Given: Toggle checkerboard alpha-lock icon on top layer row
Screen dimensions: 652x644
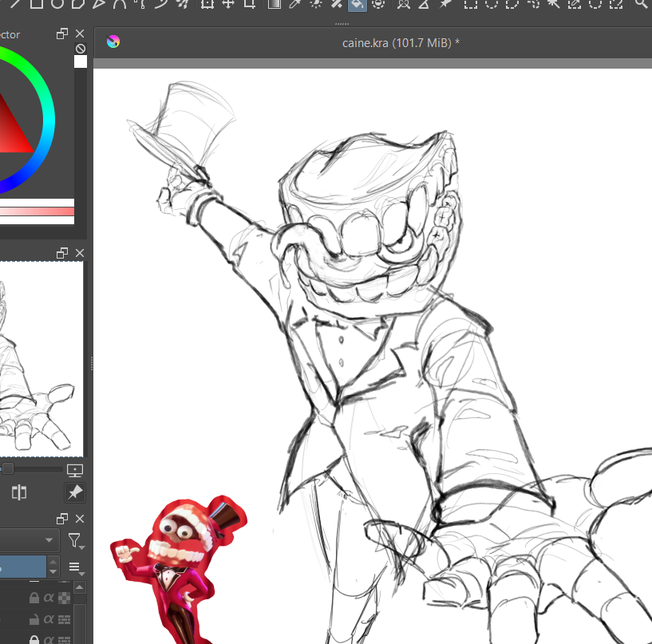Looking at the screenshot, I should tap(64, 598).
